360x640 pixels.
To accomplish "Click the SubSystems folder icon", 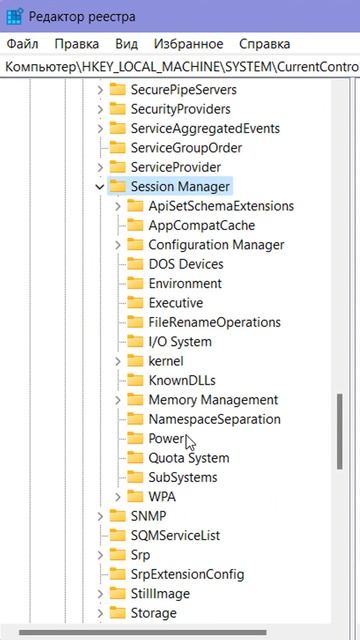I will (x=135, y=477).
